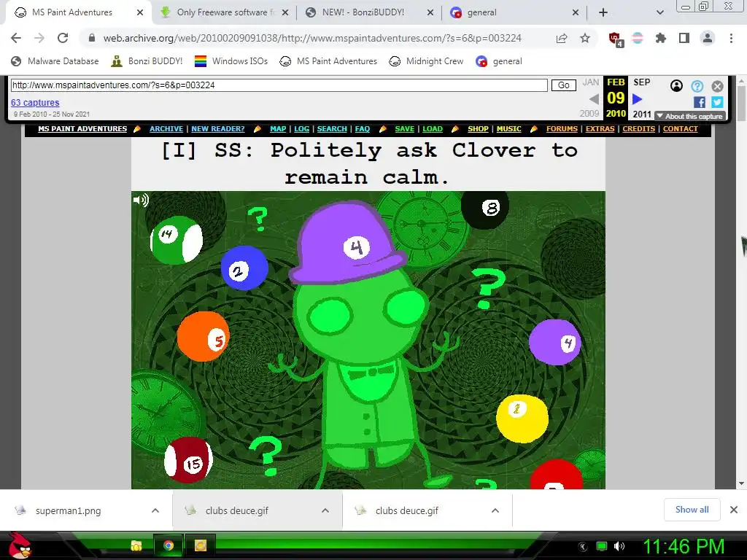This screenshot has height=560, width=747.
Task: Open the LOG nav link
Action: pos(301,129)
